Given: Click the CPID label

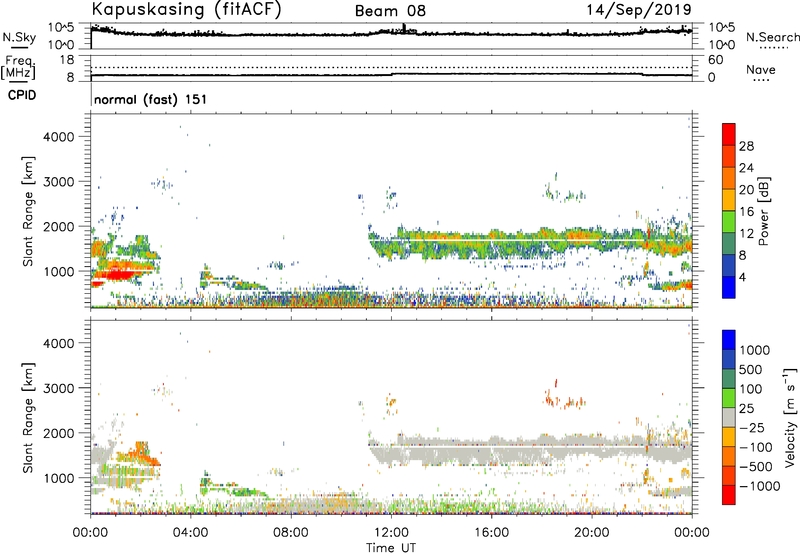Looking at the screenshot, I should pyautogui.click(x=22, y=95).
